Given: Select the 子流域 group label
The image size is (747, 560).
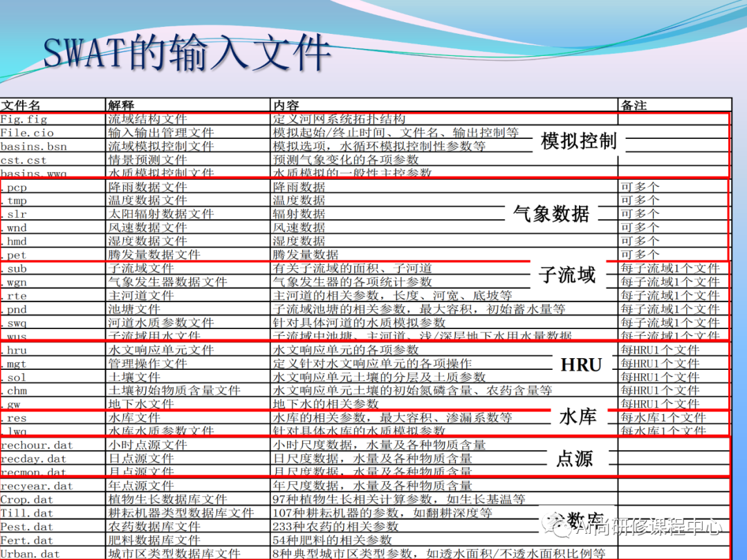Looking at the screenshot, I should pyautogui.click(x=570, y=274).
